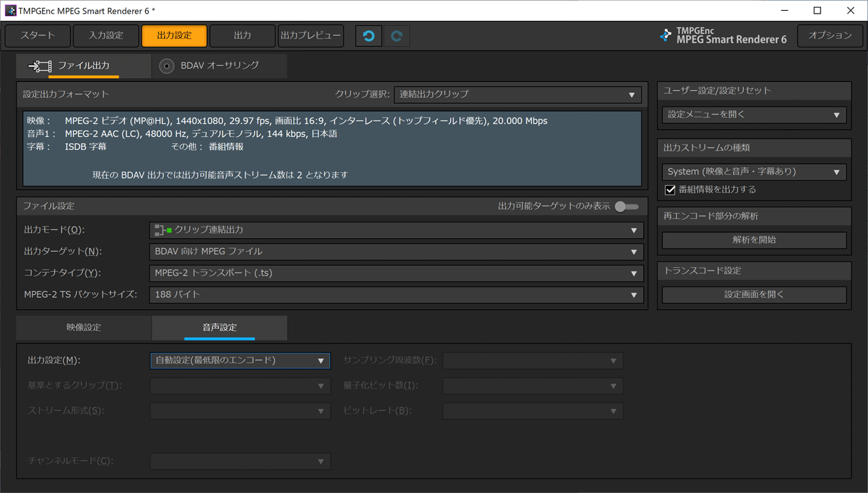Screen dimensions: 868x493
Task: Click the BDAV authoring disc icon
Action: (167, 66)
